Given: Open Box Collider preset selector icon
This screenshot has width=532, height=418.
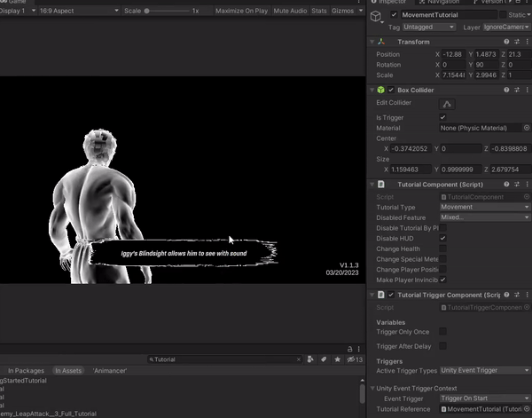Looking at the screenshot, I should click(517, 90).
